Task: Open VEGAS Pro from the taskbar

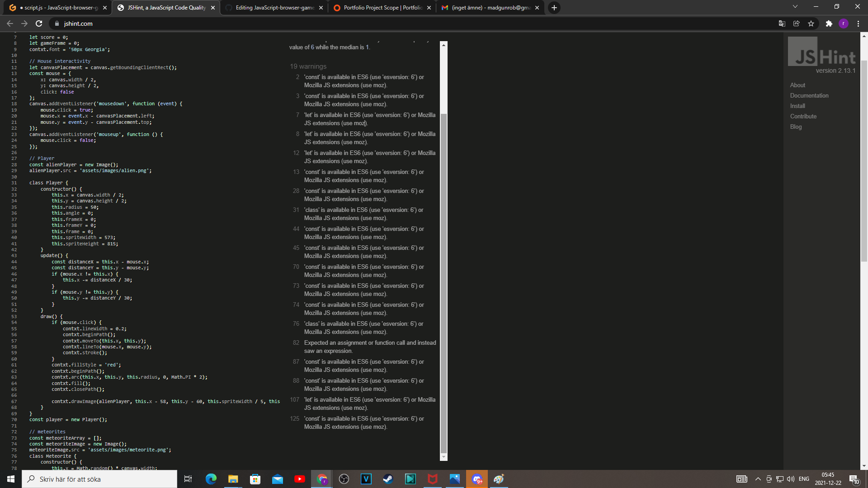Action: coord(366,479)
